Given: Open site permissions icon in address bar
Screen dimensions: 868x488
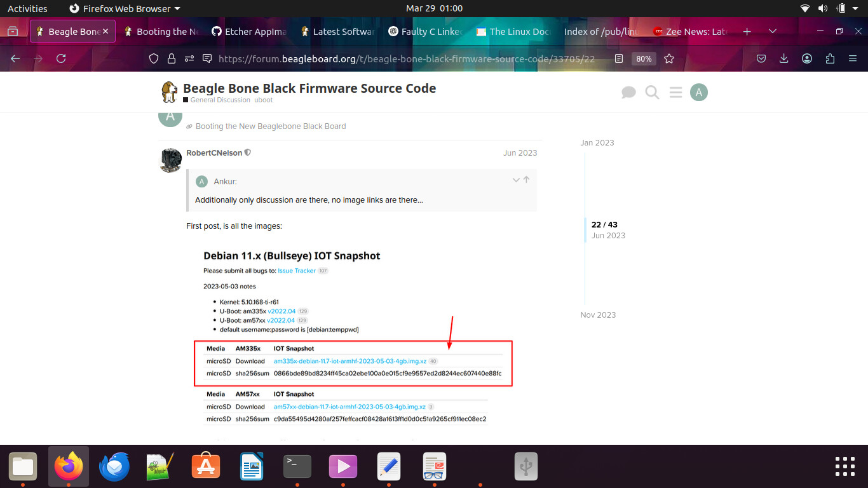Looking at the screenshot, I should (189, 58).
